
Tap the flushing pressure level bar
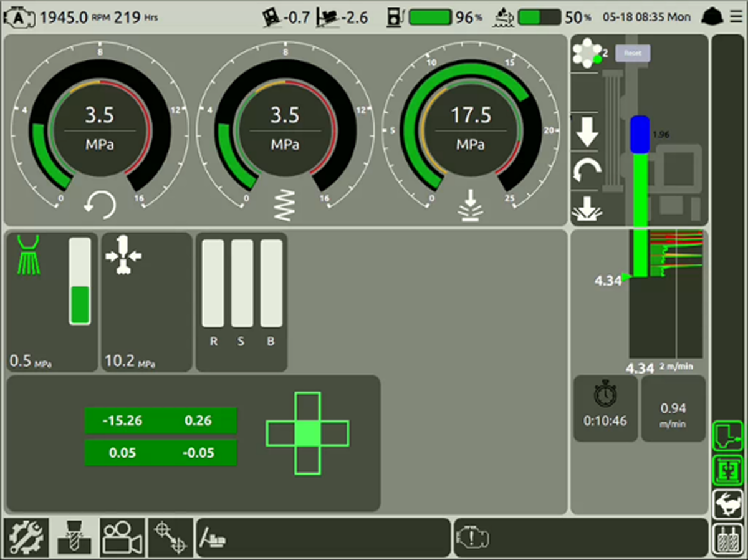coord(80,281)
